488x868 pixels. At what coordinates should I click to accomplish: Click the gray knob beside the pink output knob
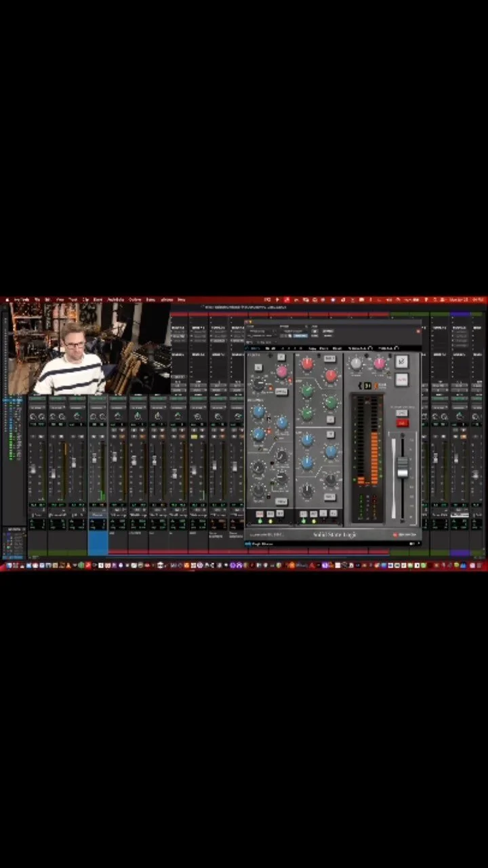point(356,363)
